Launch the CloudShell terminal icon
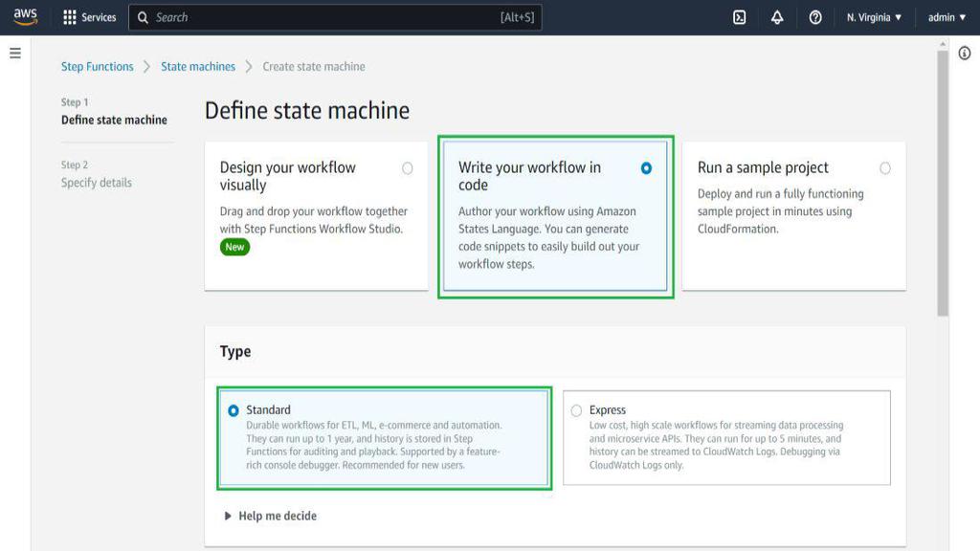980x551 pixels. coord(739,17)
